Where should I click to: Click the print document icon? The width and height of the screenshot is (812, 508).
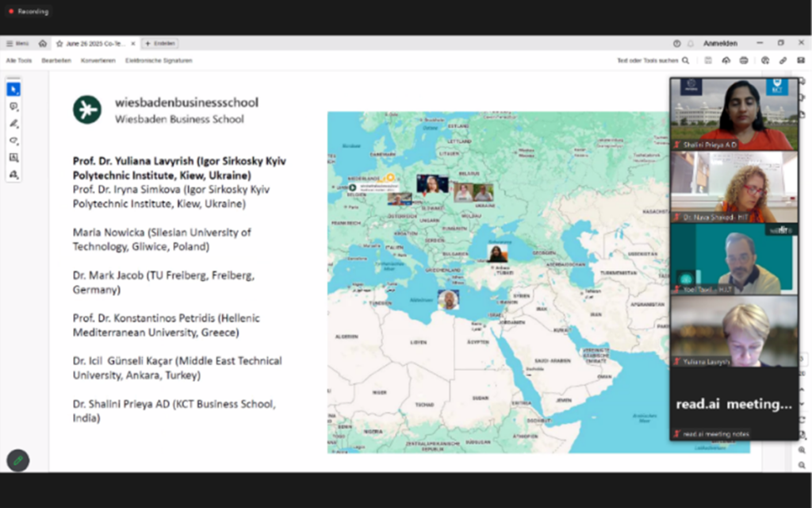[x=744, y=60]
